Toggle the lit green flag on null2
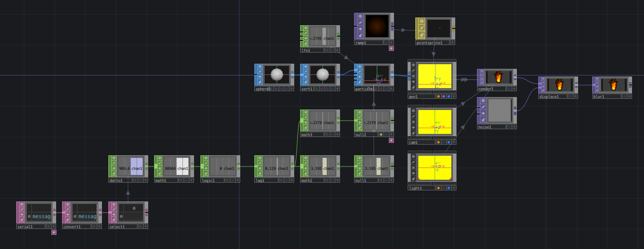This screenshot has width=644, height=249. click(x=381, y=135)
